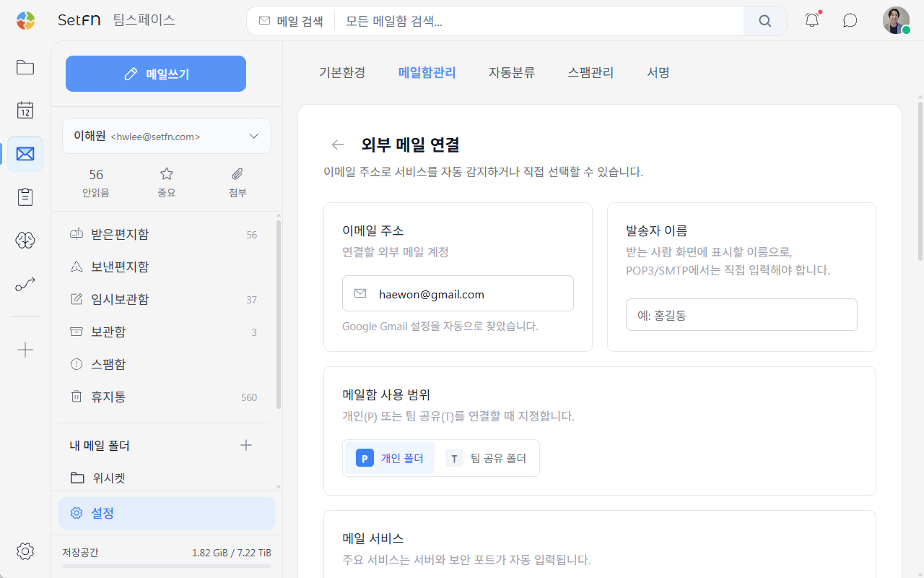Image resolution: width=924 pixels, height=578 pixels.
Task: Open the clipboard tasks icon
Action: click(x=25, y=197)
